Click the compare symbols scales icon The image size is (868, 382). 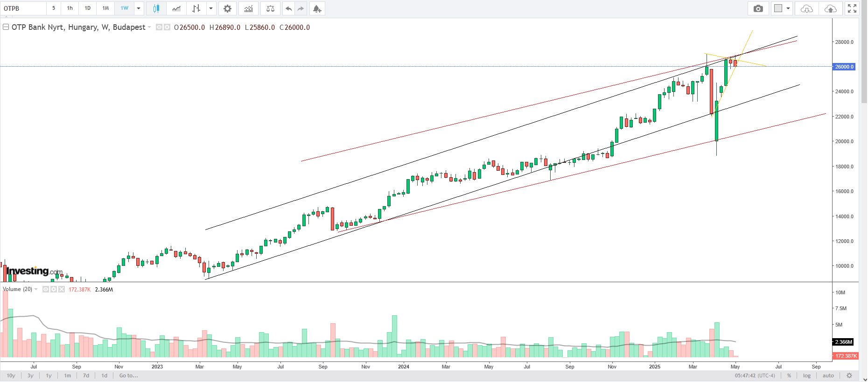(x=270, y=8)
